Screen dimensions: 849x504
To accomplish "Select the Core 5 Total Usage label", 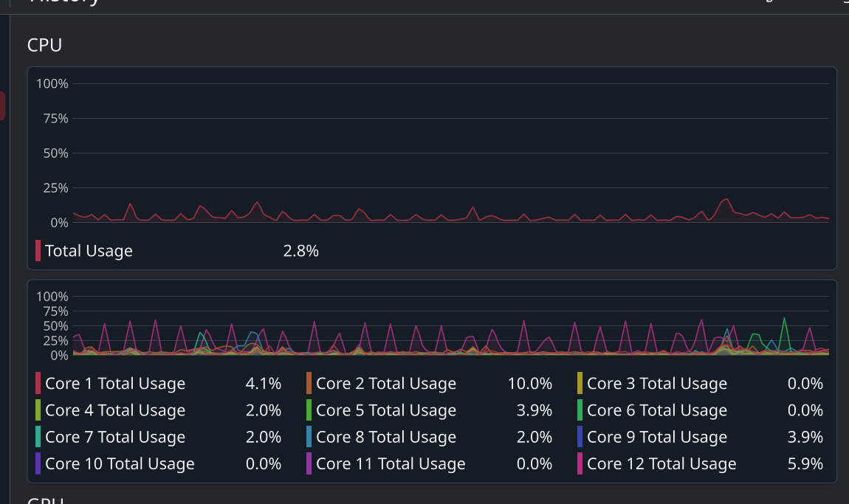I will point(386,411).
